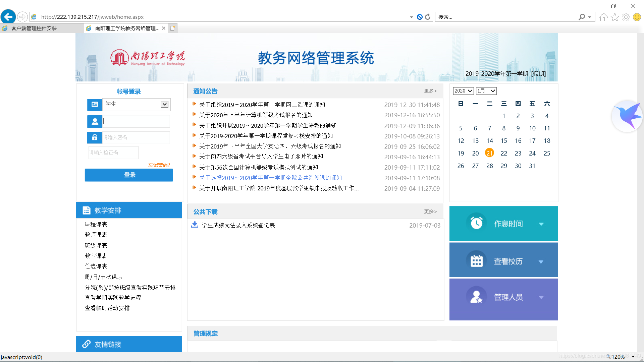
Task: Click the browser forward arrow
Action: point(22,16)
